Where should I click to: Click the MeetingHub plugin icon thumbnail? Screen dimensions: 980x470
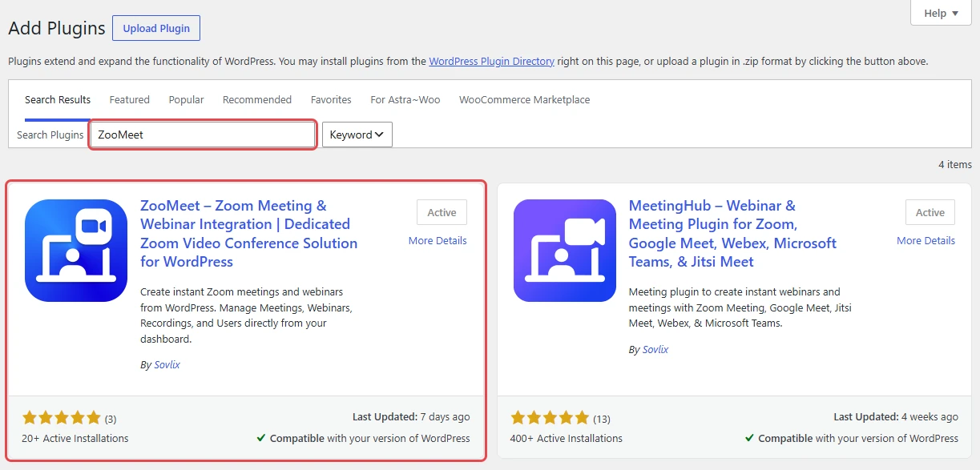pyautogui.click(x=565, y=251)
